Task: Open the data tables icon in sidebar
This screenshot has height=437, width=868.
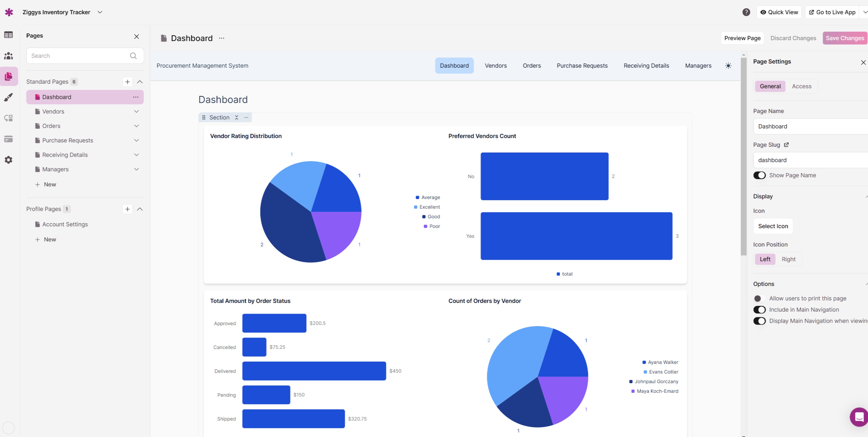Action: click(x=8, y=35)
